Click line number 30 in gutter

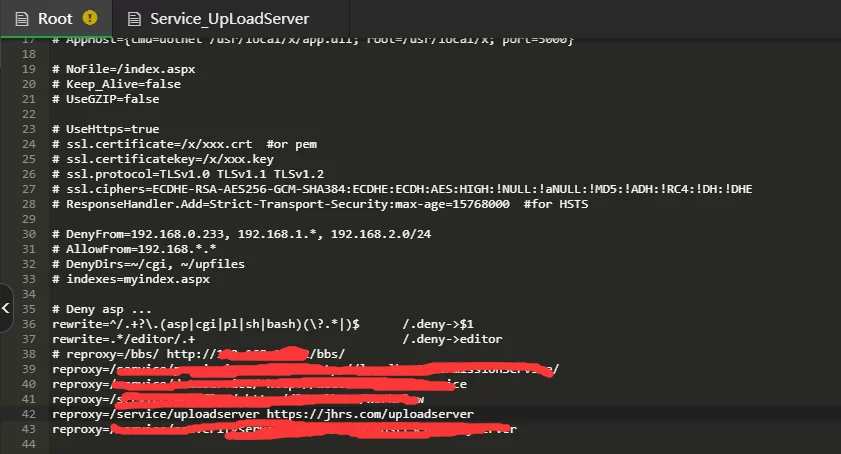[x=28, y=234]
